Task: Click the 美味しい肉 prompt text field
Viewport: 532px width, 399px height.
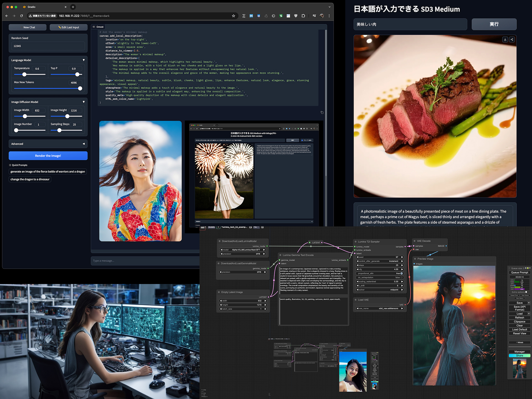Action: coord(410,24)
